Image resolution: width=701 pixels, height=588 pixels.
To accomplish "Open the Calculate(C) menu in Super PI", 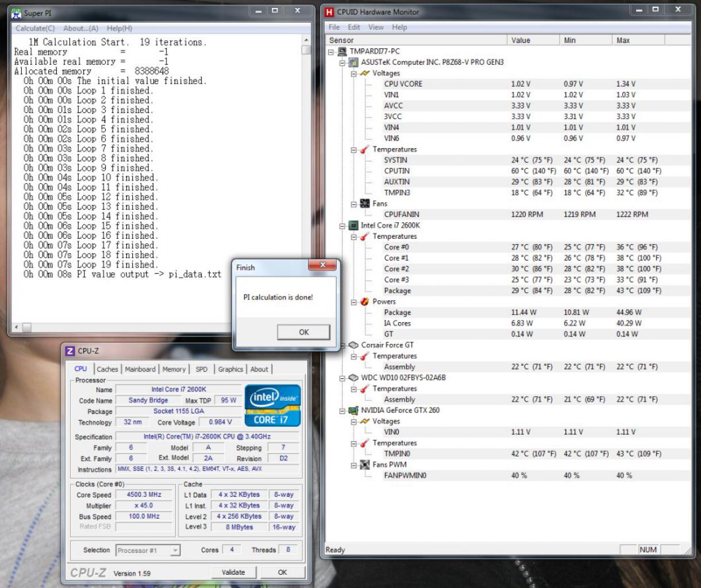I will [35, 28].
